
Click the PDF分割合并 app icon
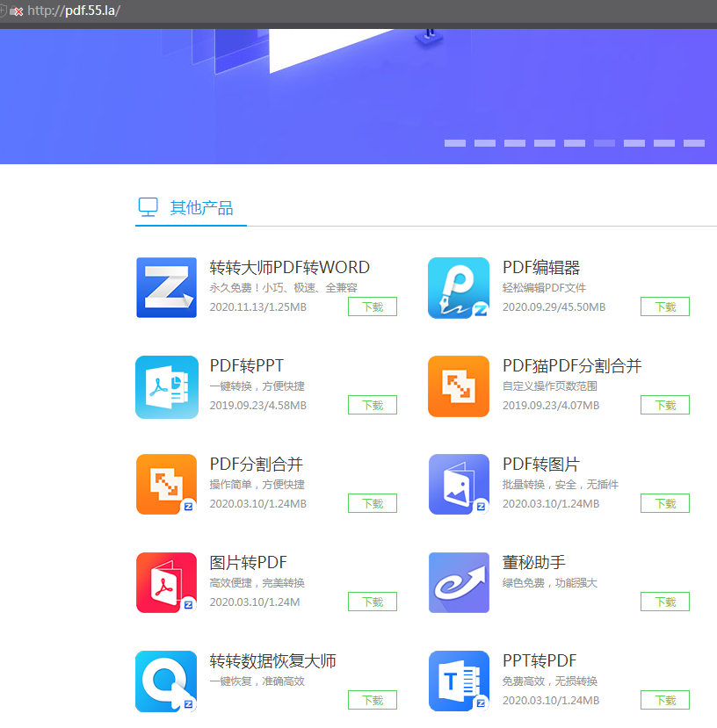pos(166,484)
